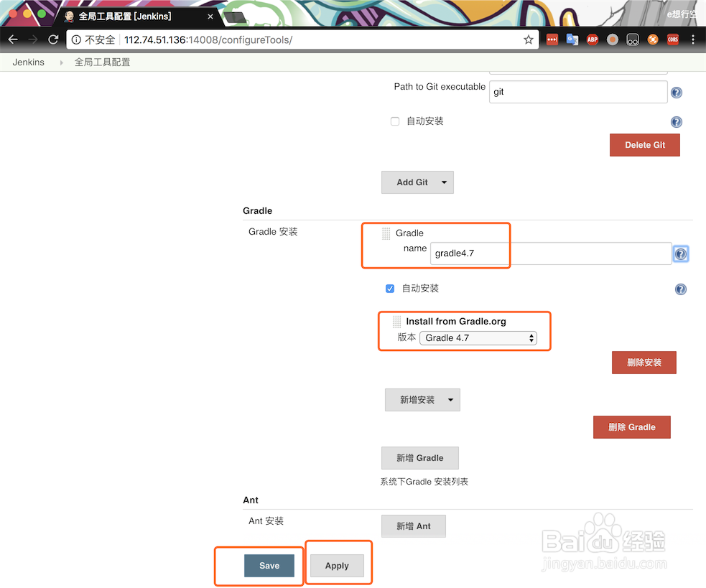Enable auto-install for Git
Image resolution: width=706 pixels, height=588 pixels.
coord(394,121)
